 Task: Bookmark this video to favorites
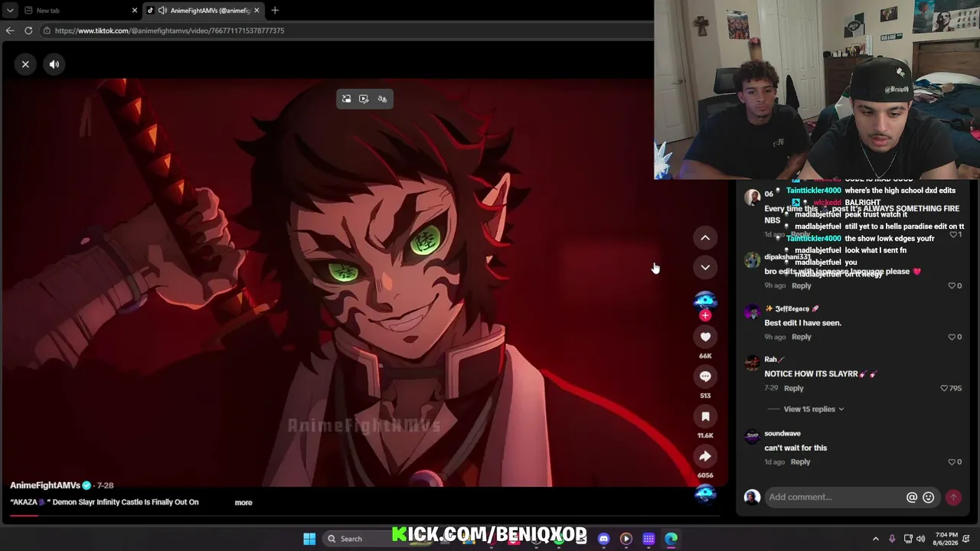tap(705, 416)
